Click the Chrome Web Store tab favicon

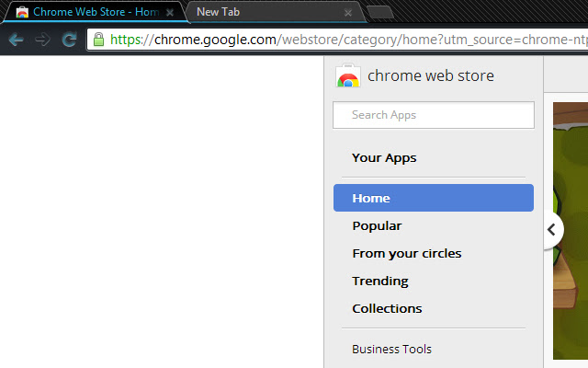point(22,13)
